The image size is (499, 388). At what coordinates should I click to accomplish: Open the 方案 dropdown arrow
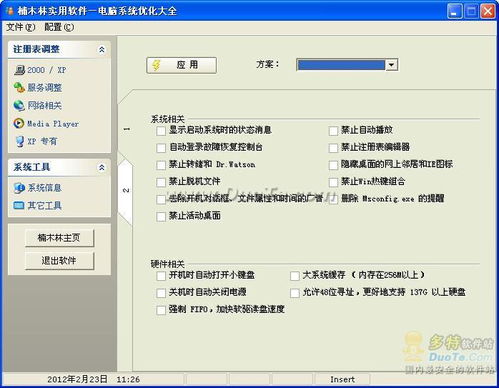[x=392, y=65]
